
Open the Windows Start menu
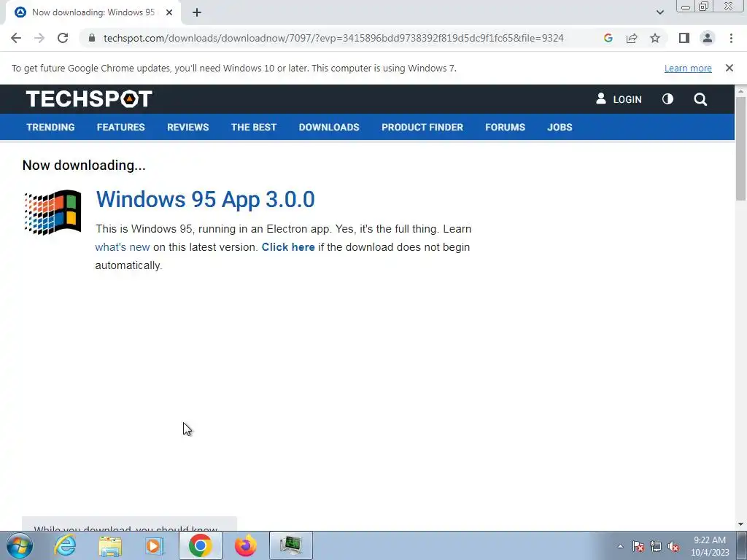coord(20,545)
